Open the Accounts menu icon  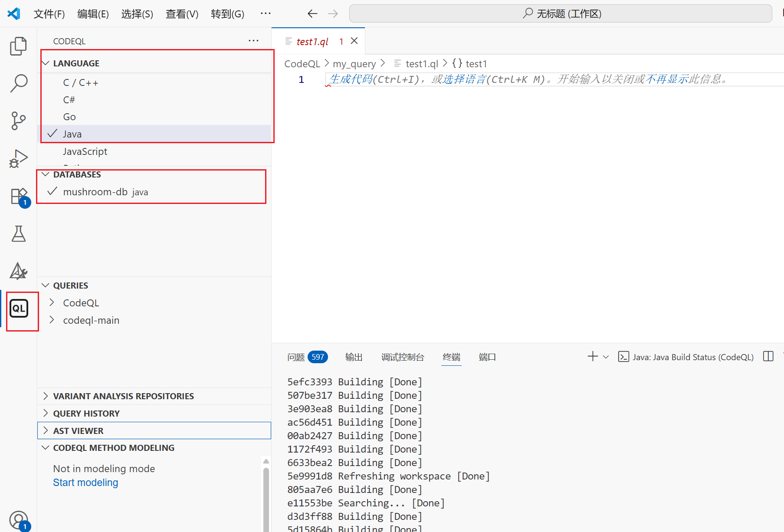coord(18,519)
